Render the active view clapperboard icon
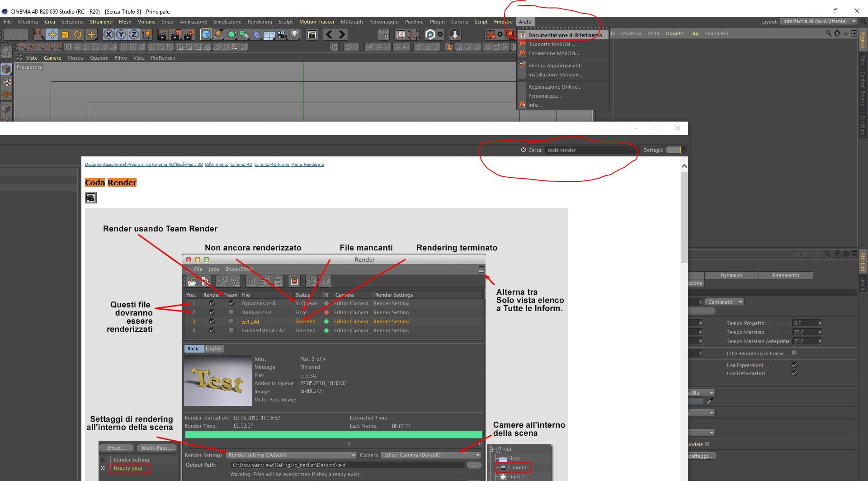The height and width of the screenshot is (481, 868). pos(163,34)
